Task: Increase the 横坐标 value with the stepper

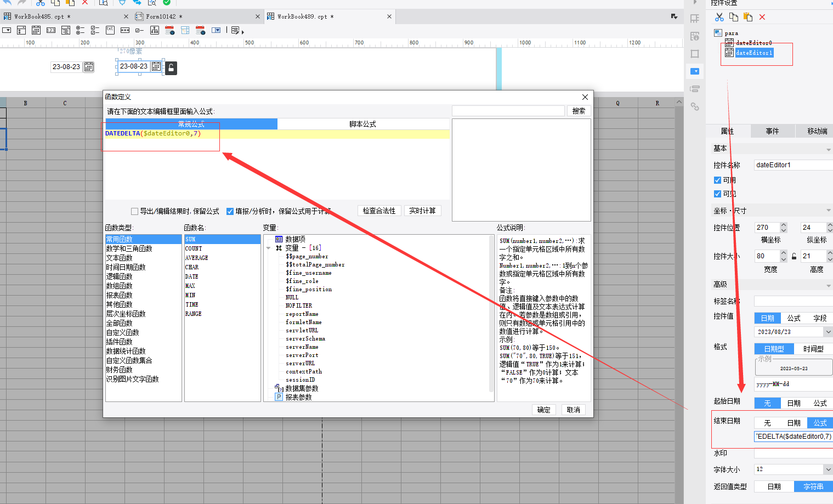Action: coord(784,225)
